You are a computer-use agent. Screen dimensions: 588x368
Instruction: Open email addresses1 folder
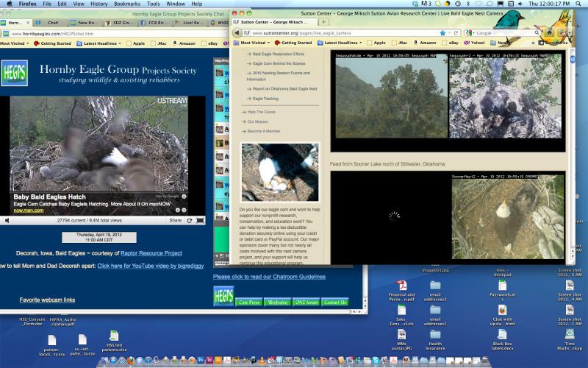[435, 315]
